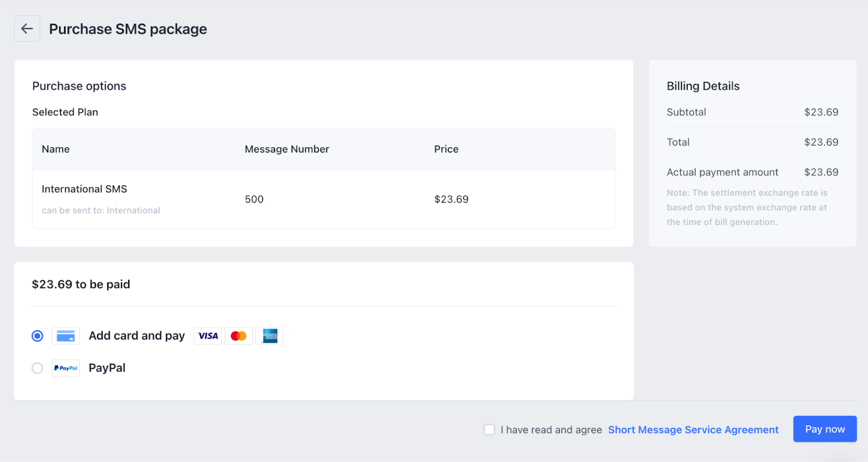
Task: Click the Name column header
Action: [56, 149]
